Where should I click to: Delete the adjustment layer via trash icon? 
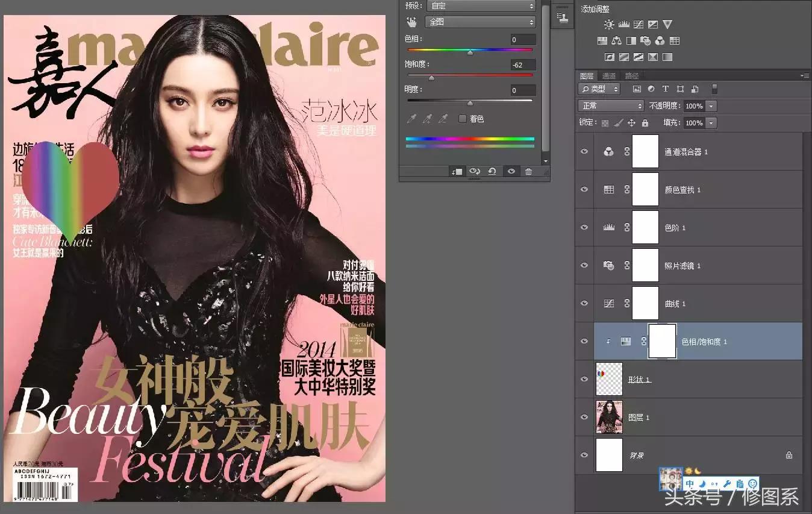[x=528, y=171]
